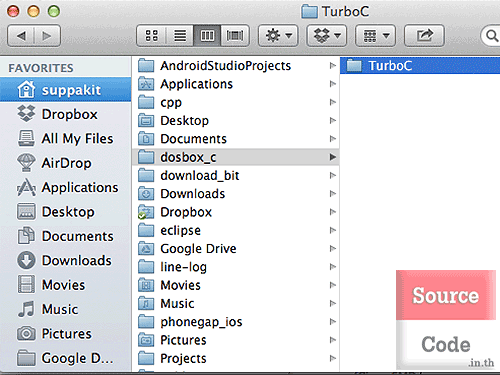The width and height of the screenshot is (500, 375).
Task: Switch to Cover Flow view
Action: (x=235, y=35)
